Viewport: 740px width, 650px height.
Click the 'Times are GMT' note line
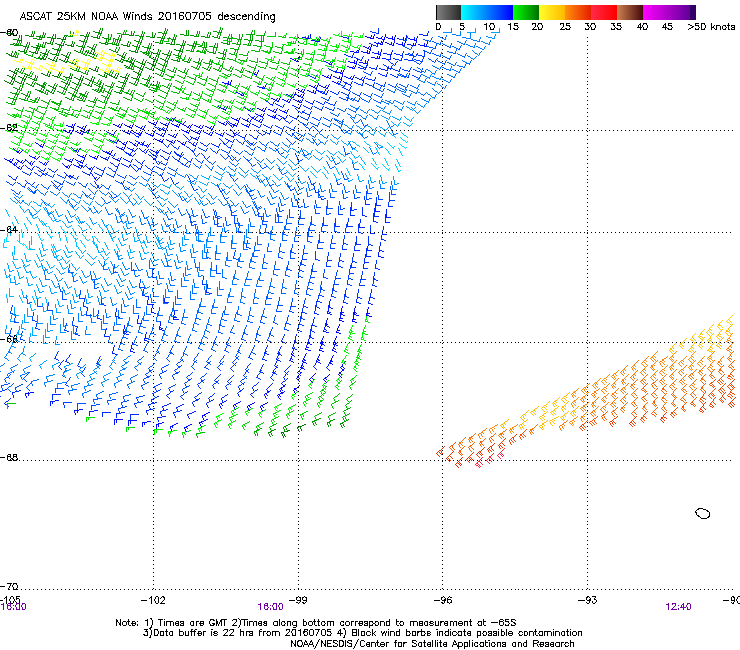316,623
